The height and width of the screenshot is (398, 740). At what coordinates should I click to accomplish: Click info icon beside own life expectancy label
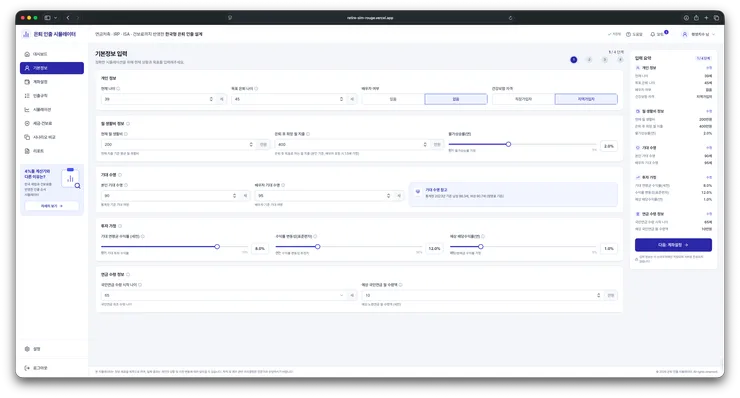click(126, 185)
